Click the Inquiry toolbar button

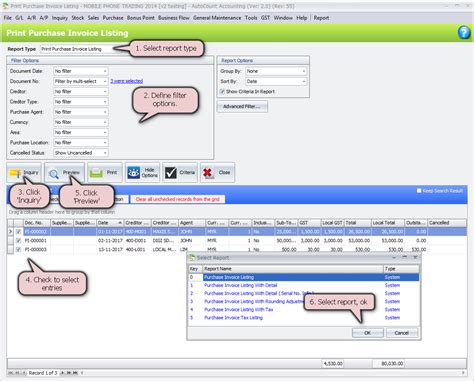[x=24, y=172]
